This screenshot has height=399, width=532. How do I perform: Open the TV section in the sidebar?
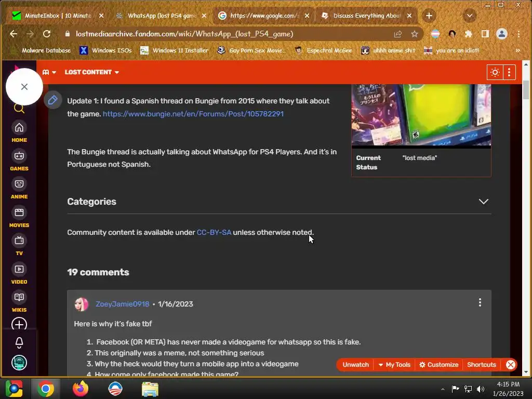click(x=19, y=245)
